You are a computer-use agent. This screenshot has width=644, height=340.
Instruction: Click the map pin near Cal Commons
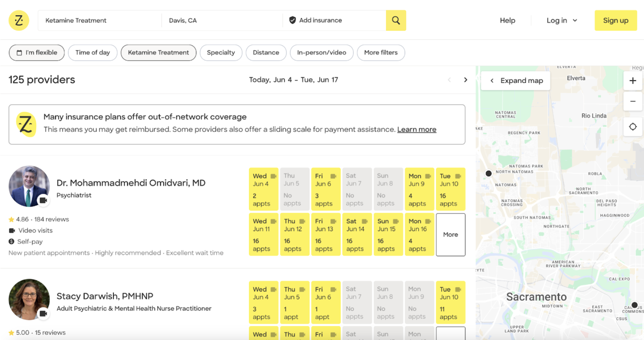tap(634, 305)
